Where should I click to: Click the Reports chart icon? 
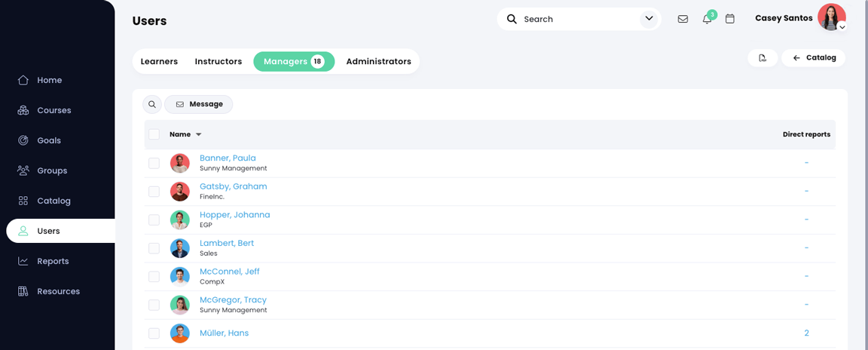click(x=23, y=261)
